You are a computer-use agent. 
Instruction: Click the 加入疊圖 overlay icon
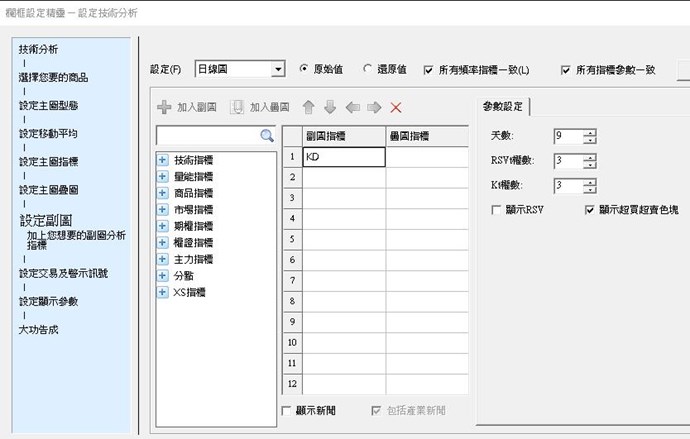point(238,106)
